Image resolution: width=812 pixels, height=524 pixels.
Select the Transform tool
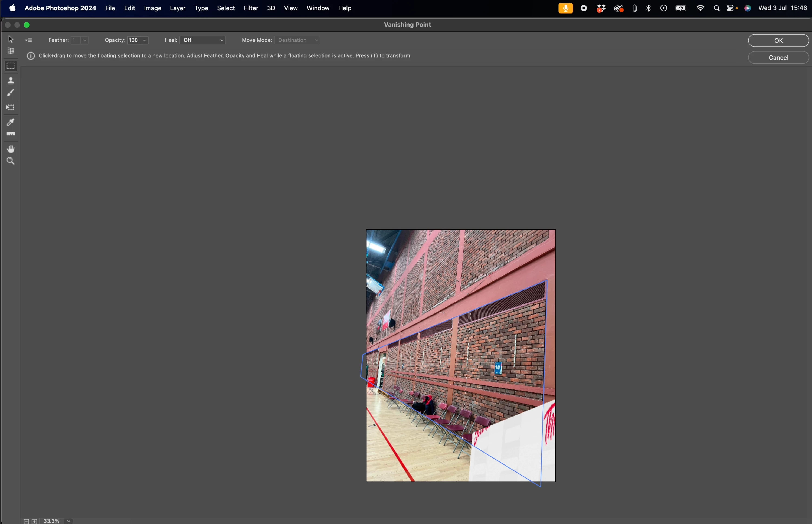click(x=11, y=107)
